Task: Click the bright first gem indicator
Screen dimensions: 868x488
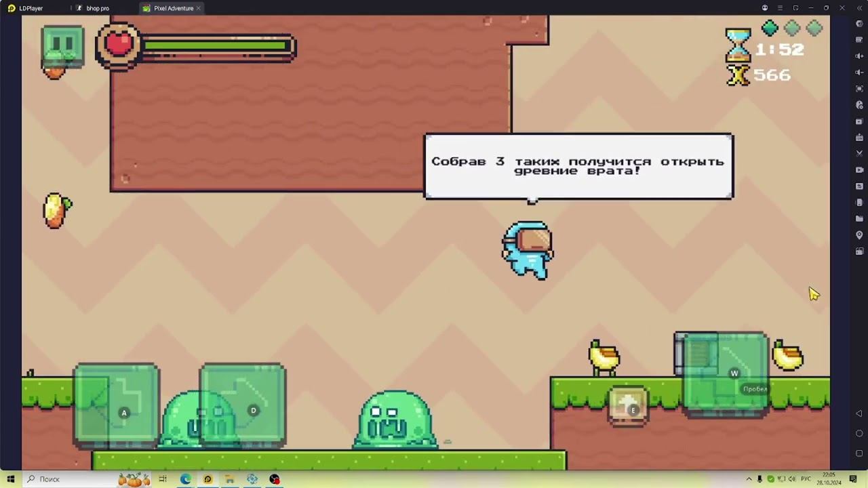Action: click(770, 28)
